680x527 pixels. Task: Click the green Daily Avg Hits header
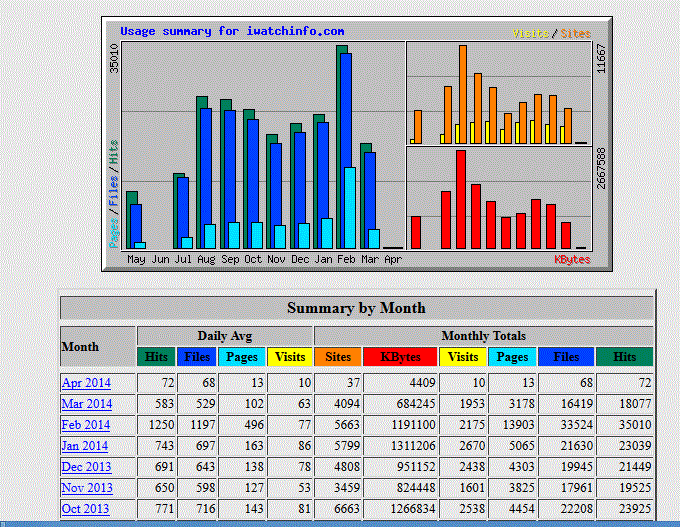tap(156, 357)
